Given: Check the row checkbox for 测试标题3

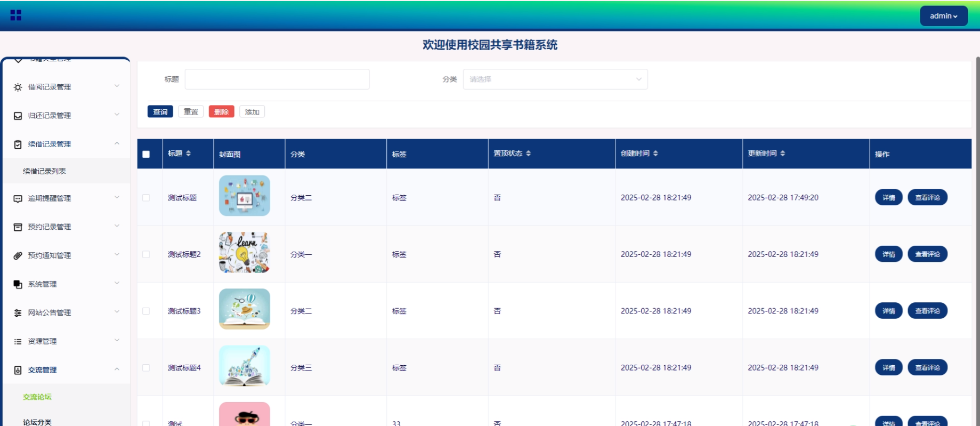Looking at the screenshot, I should click(x=146, y=311).
